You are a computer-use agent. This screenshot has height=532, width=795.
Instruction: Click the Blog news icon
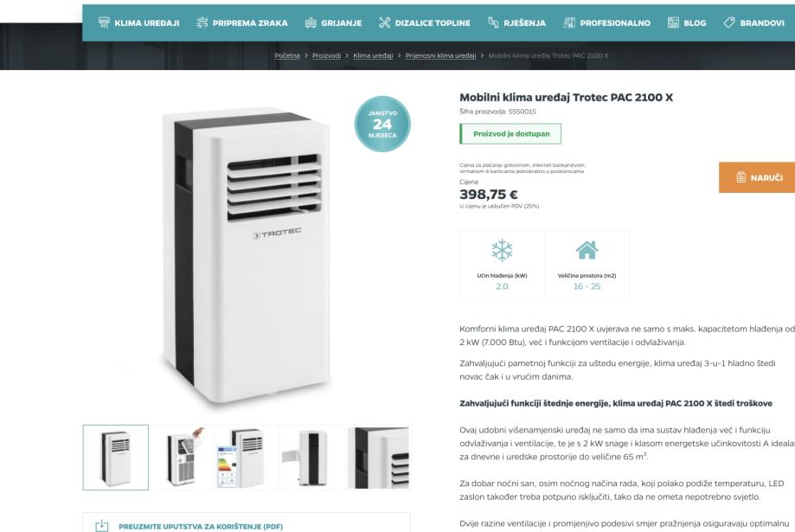point(673,22)
